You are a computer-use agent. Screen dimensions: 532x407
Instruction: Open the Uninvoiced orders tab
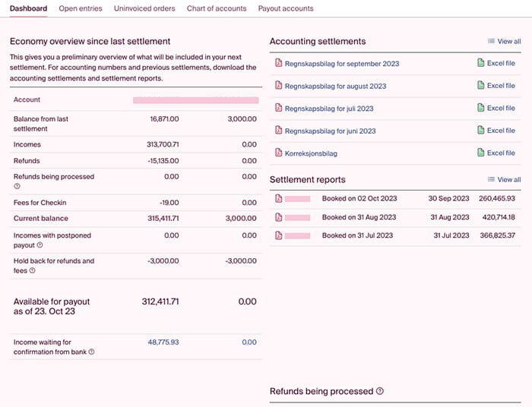coord(144,8)
